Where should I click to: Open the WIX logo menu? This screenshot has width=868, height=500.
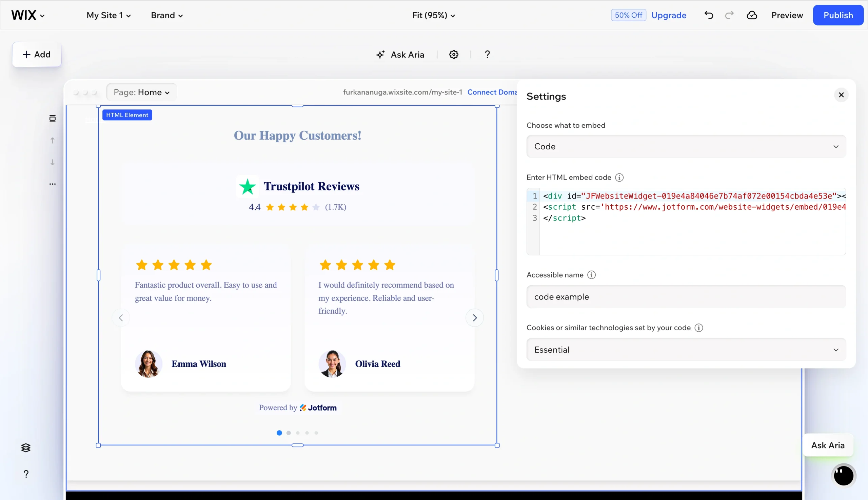click(x=27, y=15)
